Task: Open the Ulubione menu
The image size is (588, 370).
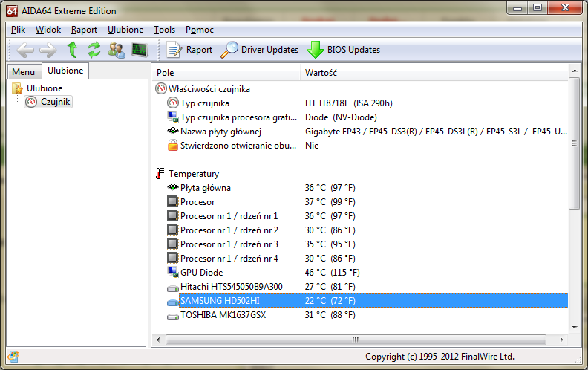Action: tap(125, 30)
